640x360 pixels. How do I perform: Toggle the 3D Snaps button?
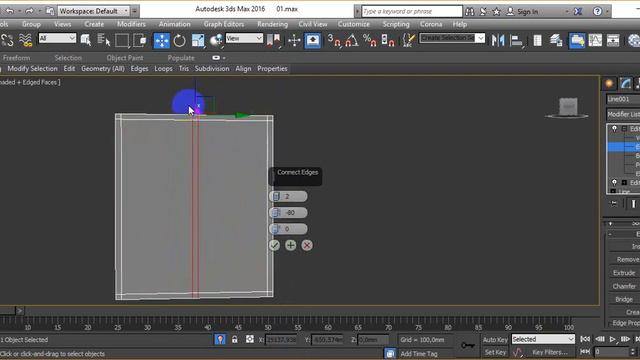click(x=334, y=40)
